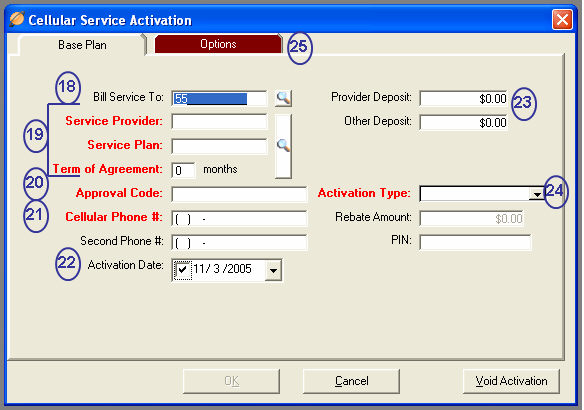Click the Service Provider input field
Viewport: 584px width, 410px height.
[219, 122]
